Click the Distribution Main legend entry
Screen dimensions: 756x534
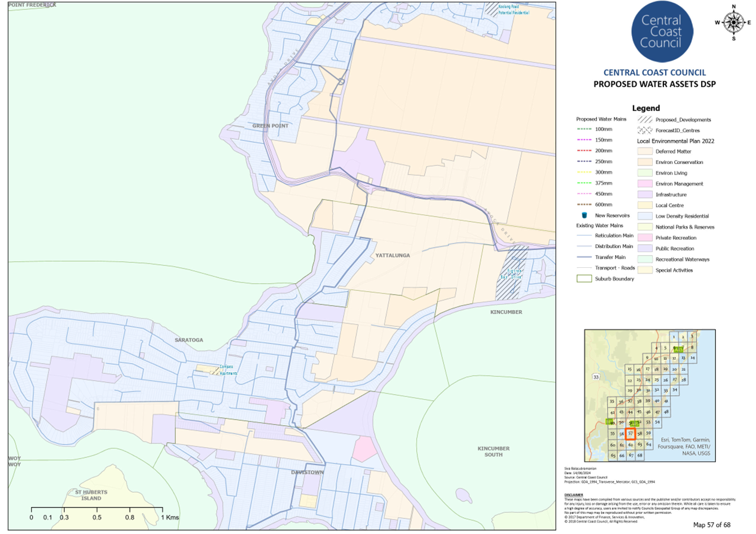[614, 246]
